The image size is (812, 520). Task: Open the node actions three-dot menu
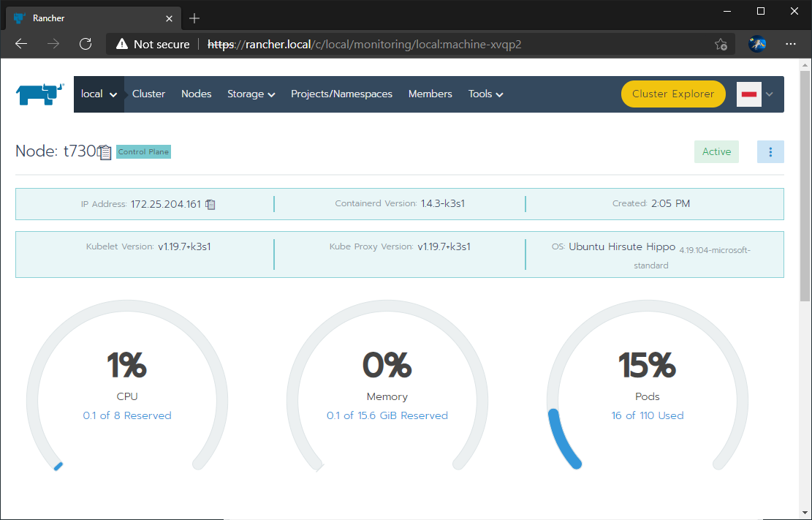pos(770,151)
